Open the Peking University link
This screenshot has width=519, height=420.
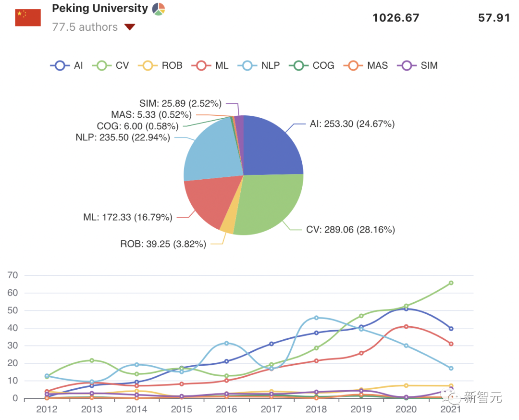point(99,8)
